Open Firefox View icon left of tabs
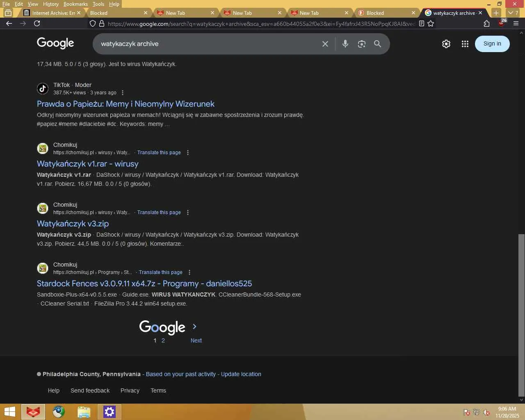 pyautogui.click(x=8, y=13)
